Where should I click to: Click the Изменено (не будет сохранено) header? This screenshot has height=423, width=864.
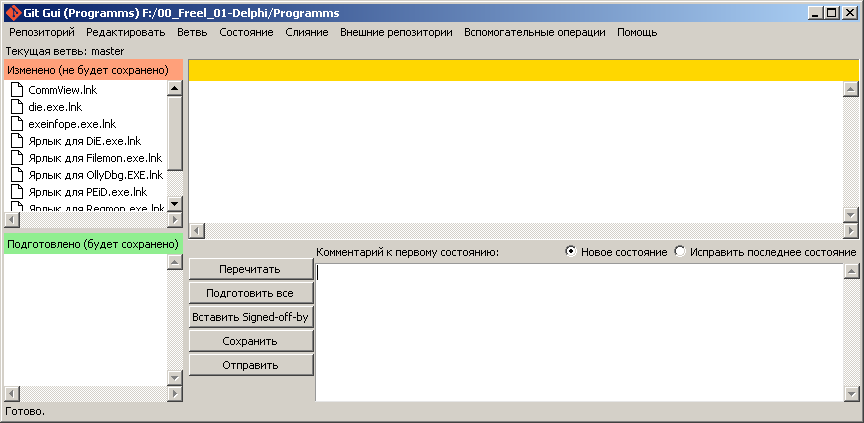[x=93, y=70]
